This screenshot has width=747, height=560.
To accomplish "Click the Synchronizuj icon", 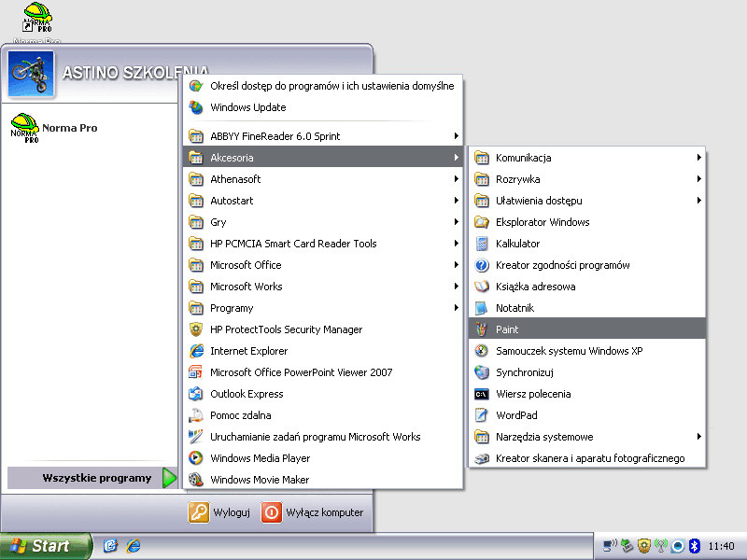I will (482, 371).
